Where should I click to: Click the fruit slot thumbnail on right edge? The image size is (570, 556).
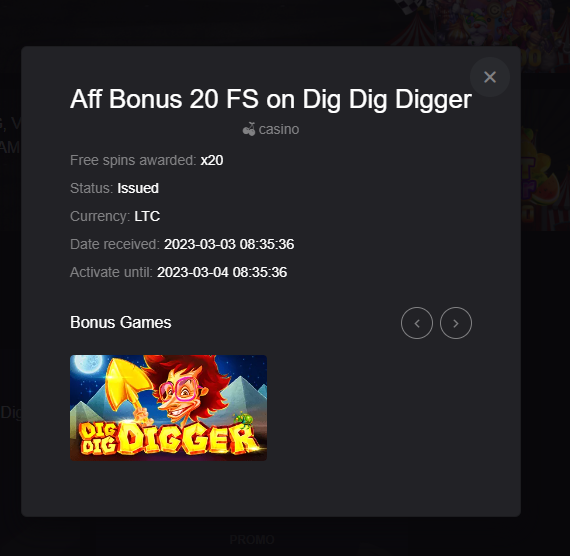[x=545, y=178]
